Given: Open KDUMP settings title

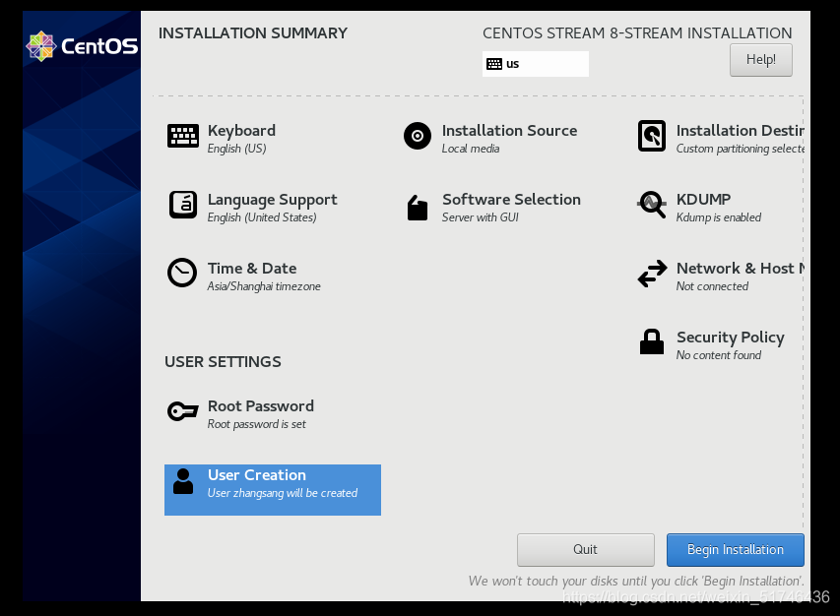Looking at the screenshot, I should pos(703,199).
